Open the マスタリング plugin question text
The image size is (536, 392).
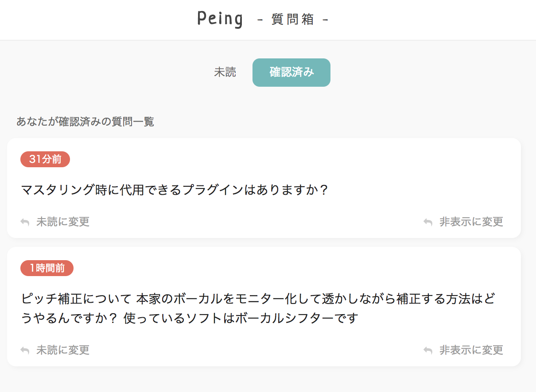pyautogui.click(x=174, y=190)
